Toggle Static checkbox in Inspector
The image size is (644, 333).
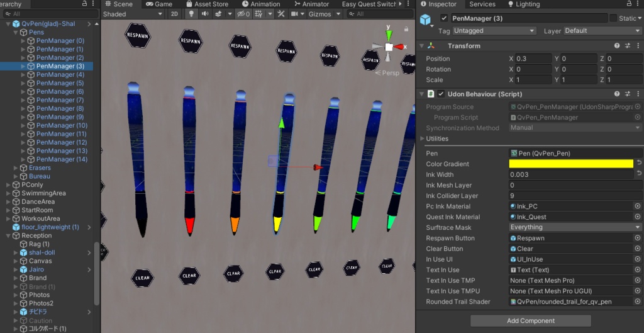[613, 18]
